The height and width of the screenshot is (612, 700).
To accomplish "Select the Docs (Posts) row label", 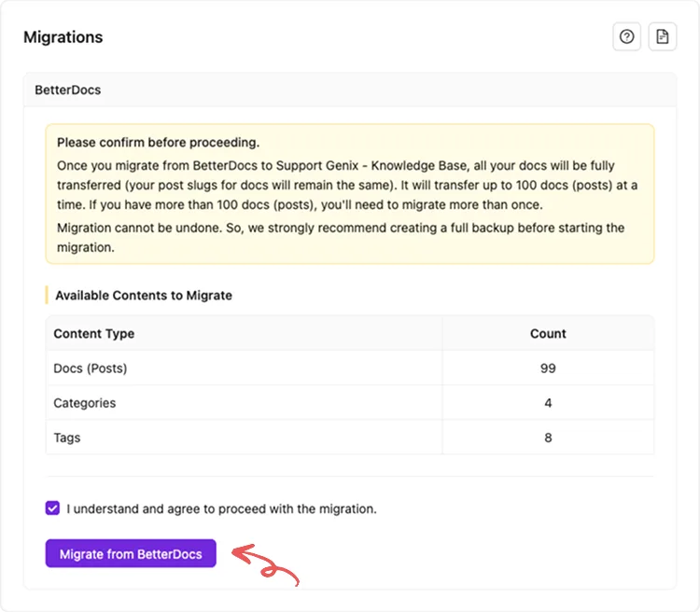I will click(x=91, y=369).
